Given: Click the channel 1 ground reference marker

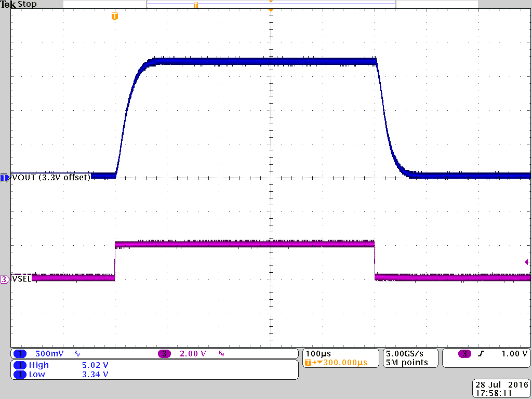Looking at the screenshot, I should click(x=4, y=178).
